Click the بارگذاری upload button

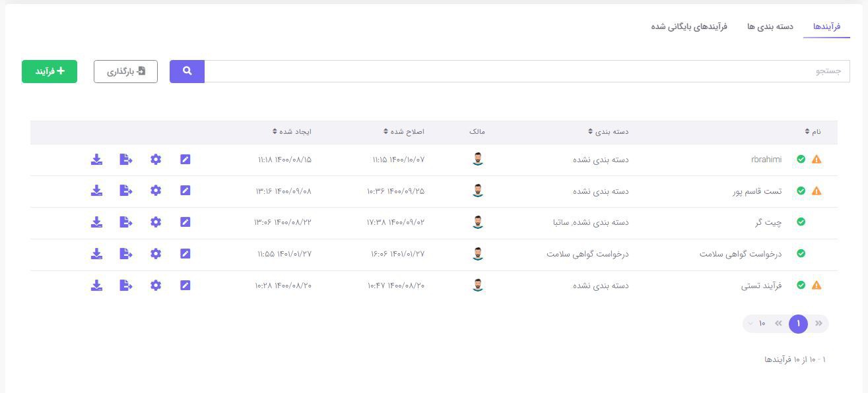125,71
